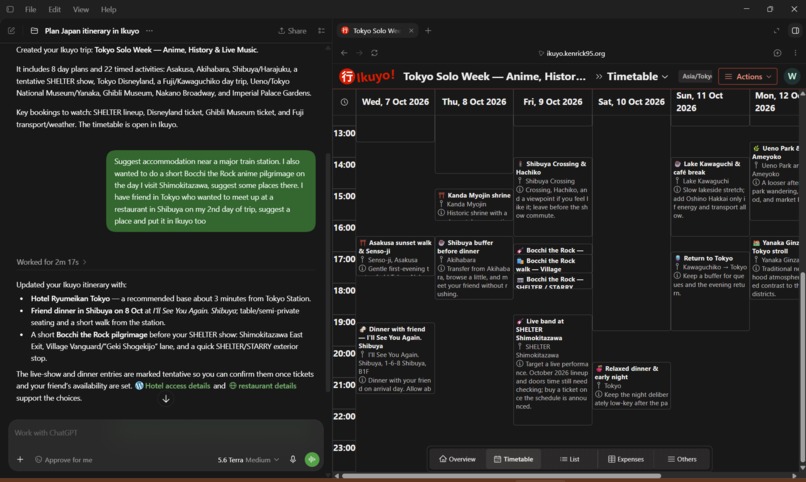806x482 pixels.
Task: Click the Asia/Tokyo timezone badge
Action: (x=696, y=77)
